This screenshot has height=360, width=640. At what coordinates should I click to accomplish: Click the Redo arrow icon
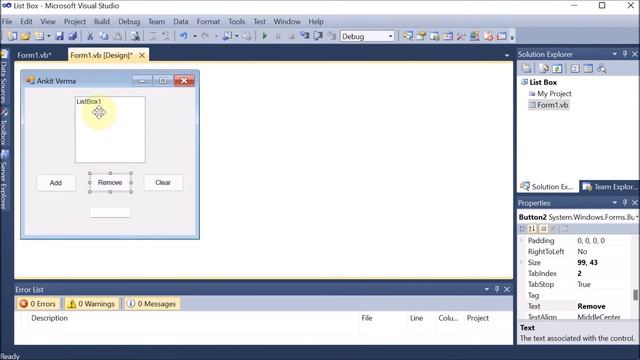click(x=205, y=36)
